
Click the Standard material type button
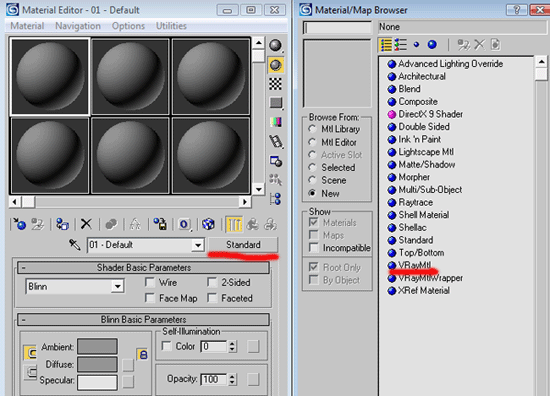tap(243, 245)
